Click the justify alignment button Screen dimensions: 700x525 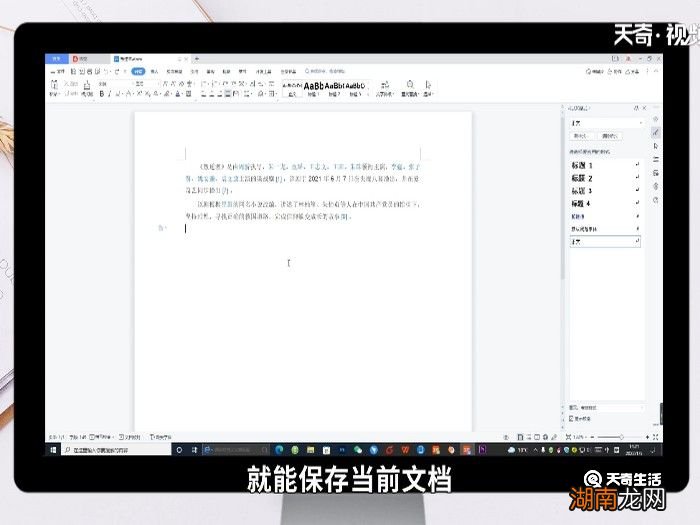228,94
